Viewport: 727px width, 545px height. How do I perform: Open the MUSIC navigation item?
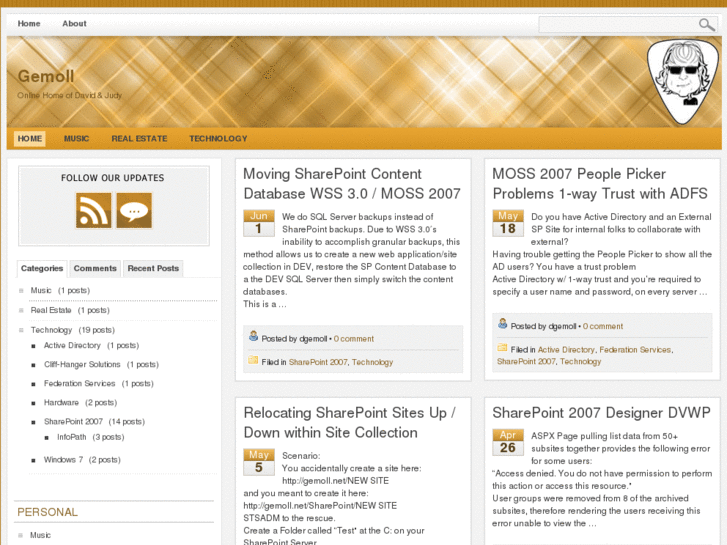77,139
